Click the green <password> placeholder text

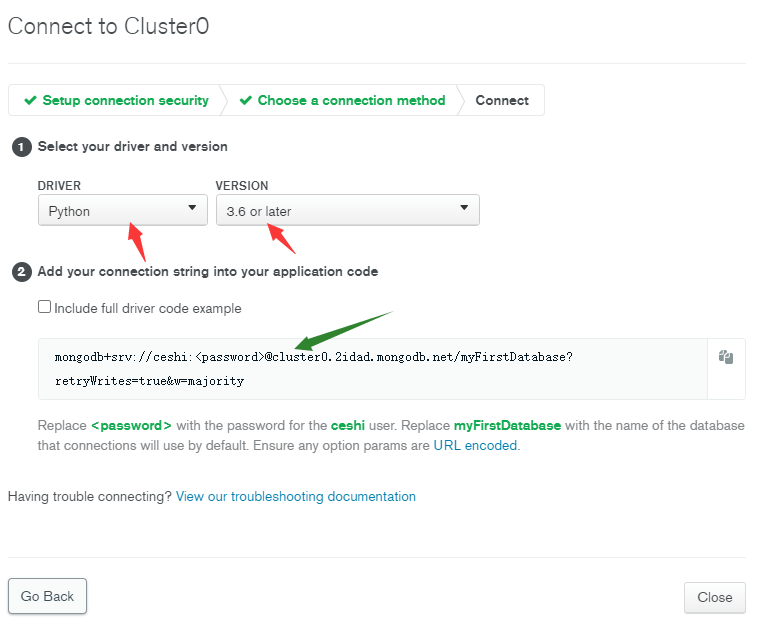131,425
